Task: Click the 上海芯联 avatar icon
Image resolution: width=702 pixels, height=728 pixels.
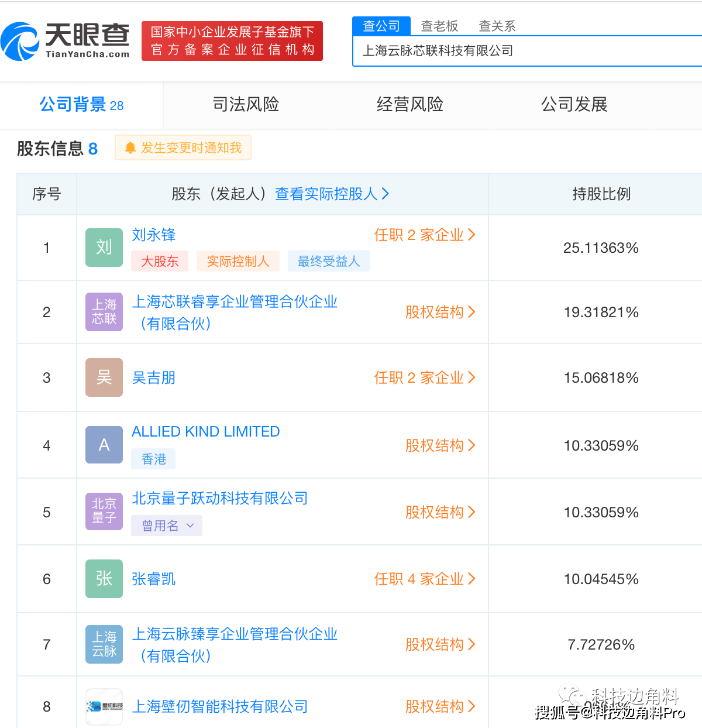Action: click(104, 312)
